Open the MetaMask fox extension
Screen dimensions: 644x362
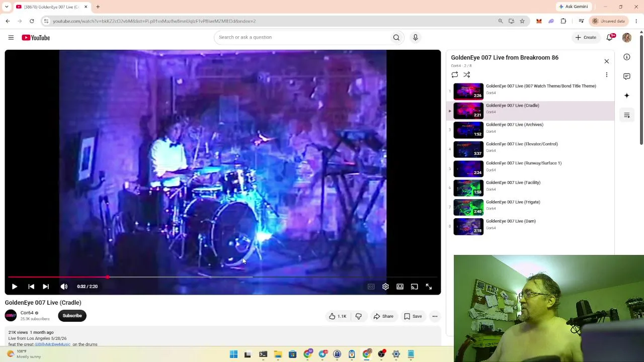click(x=539, y=21)
